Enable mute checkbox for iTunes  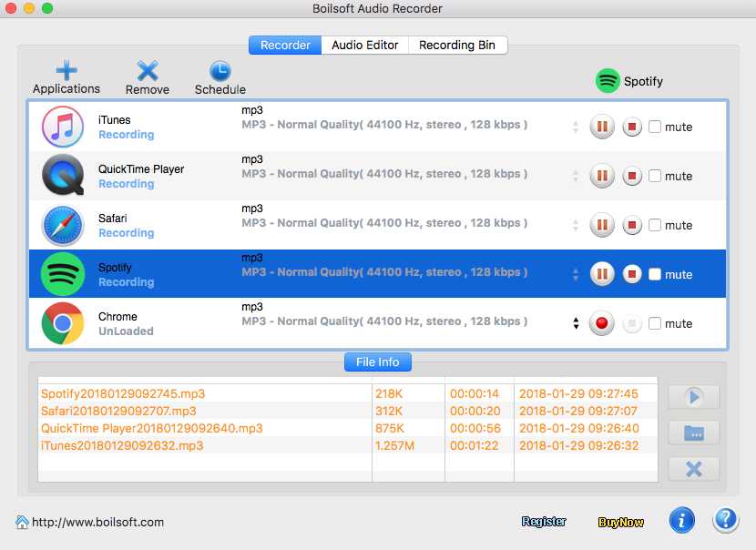point(655,127)
